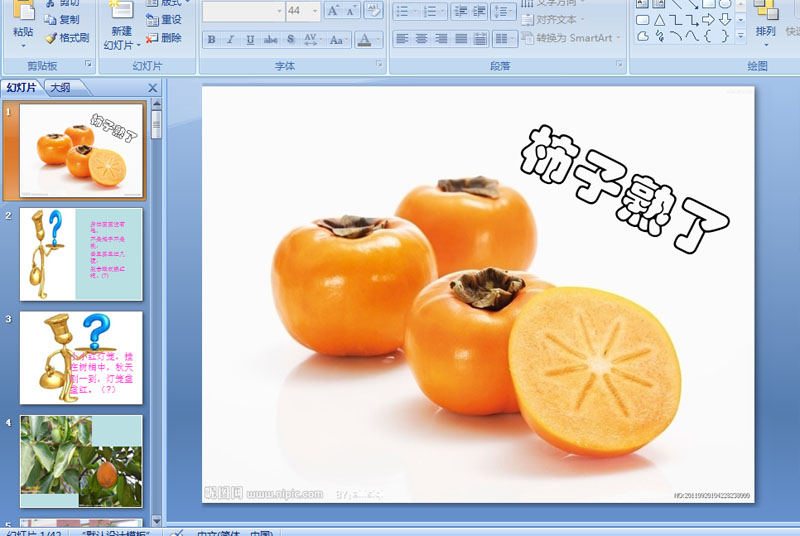The width and height of the screenshot is (800, 536).
Task: Select the Format Painter (格式刷) tool
Action: [67, 38]
